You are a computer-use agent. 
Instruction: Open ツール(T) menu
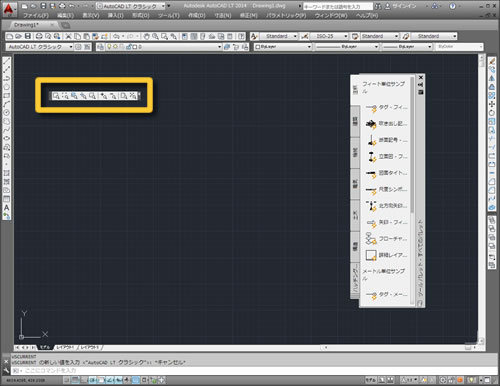[x=169, y=15]
